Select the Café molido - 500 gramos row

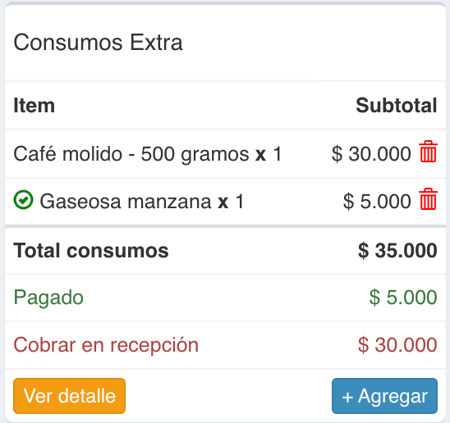[x=225, y=154]
